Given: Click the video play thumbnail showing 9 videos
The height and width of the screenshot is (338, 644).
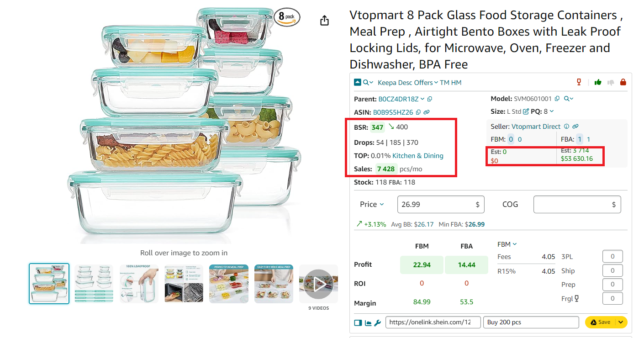Looking at the screenshot, I should [x=318, y=283].
